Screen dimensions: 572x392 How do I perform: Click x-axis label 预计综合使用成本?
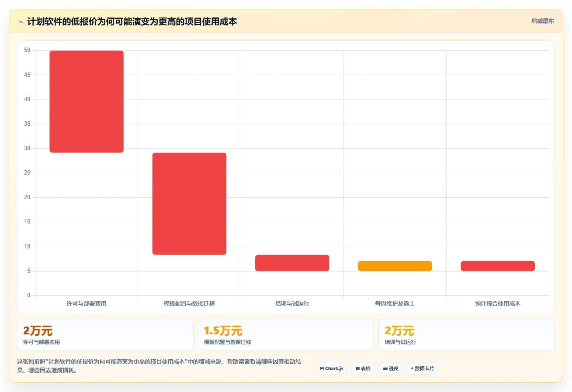point(498,303)
